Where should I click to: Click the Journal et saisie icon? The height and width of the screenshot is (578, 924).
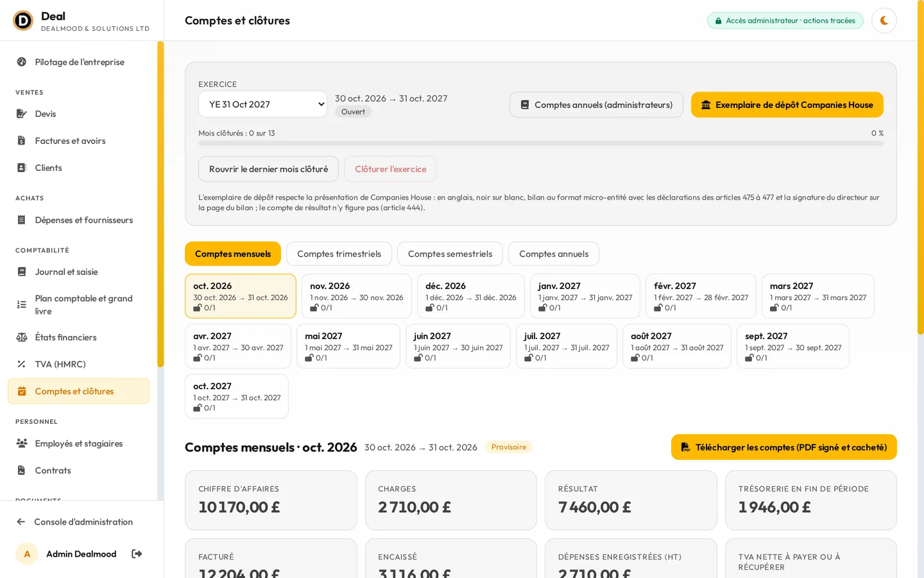click(x=22, y=272)
